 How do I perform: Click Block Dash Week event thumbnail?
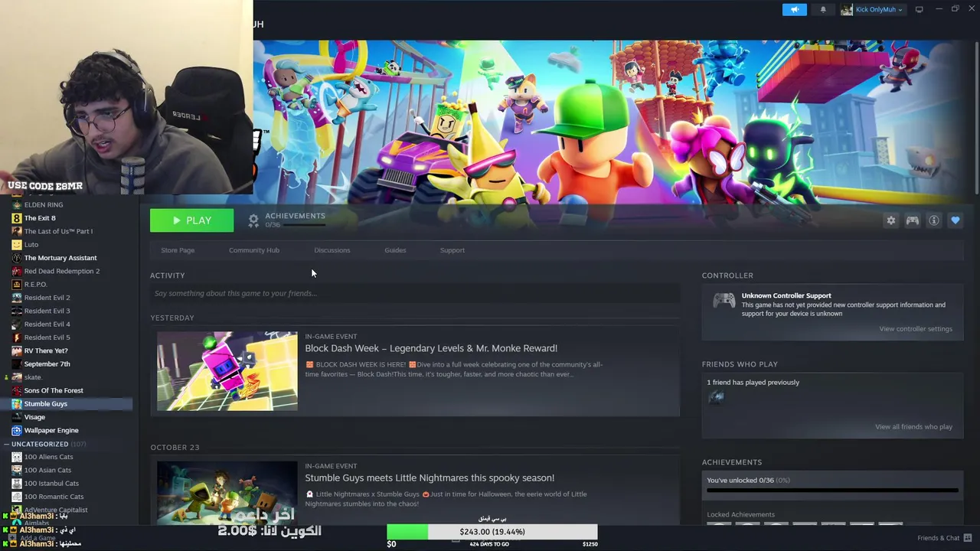[x=227, y=371]
